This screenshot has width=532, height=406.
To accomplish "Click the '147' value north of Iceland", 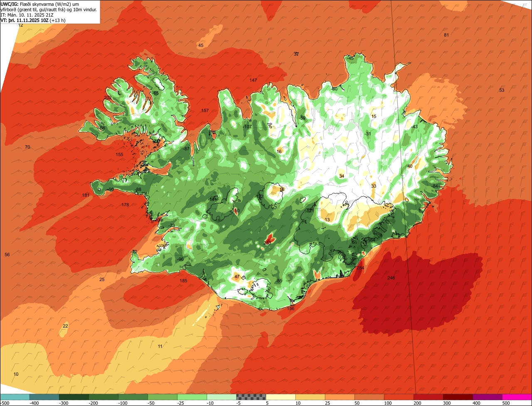I will pos(253,80).
